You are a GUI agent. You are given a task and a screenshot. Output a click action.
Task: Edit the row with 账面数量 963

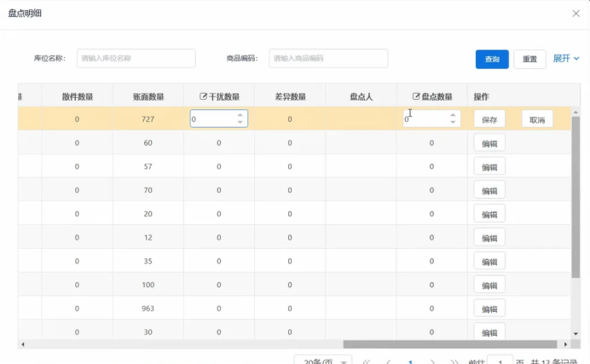tap(489, 309)
